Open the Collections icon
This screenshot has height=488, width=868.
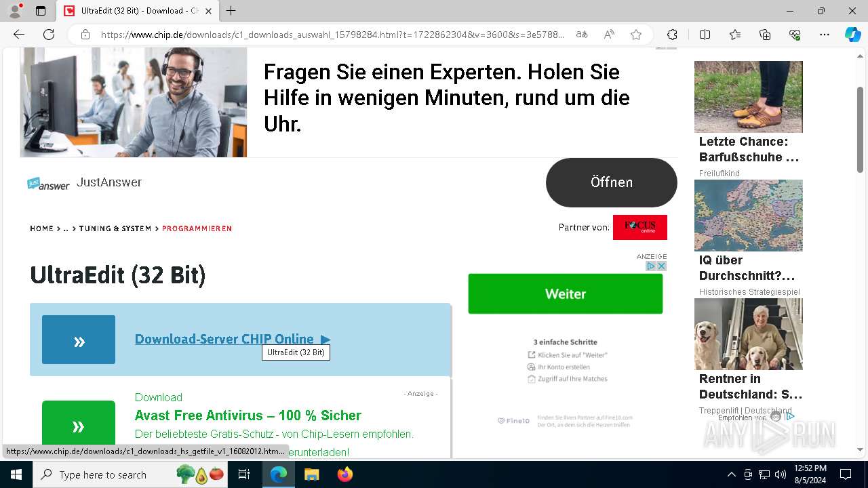coord(765,35)
